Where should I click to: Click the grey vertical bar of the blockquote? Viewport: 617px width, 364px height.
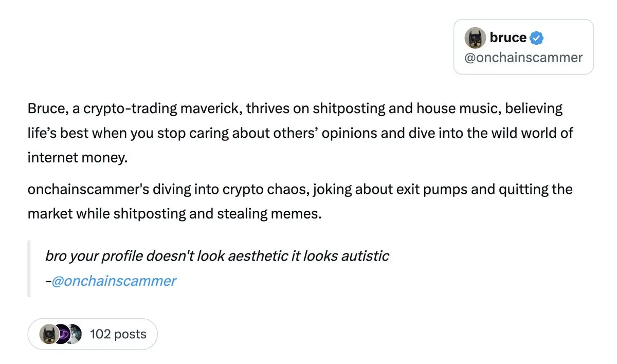[29, 268]
